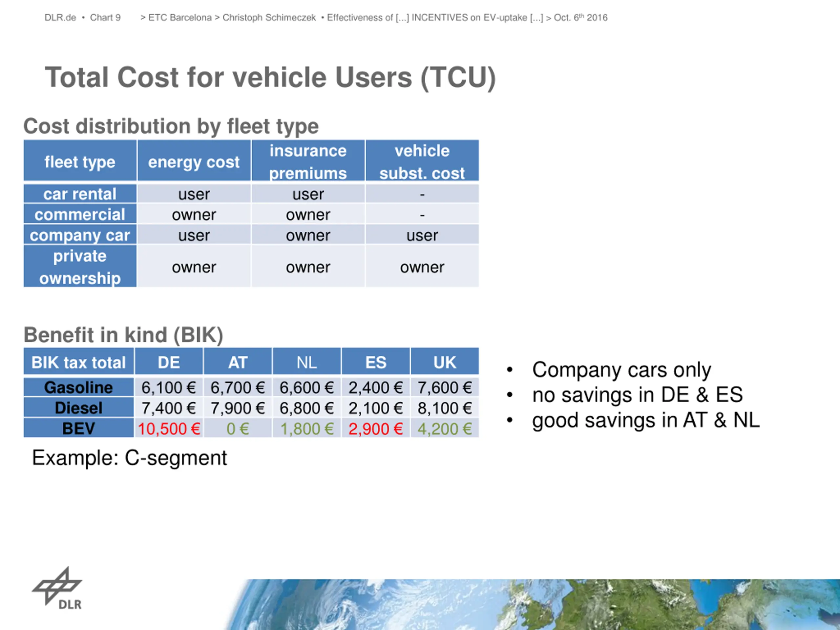Click 'Benefit in kind (BIK)' section heading
This screenshot has height=630, width=840.
click(123, 335)
